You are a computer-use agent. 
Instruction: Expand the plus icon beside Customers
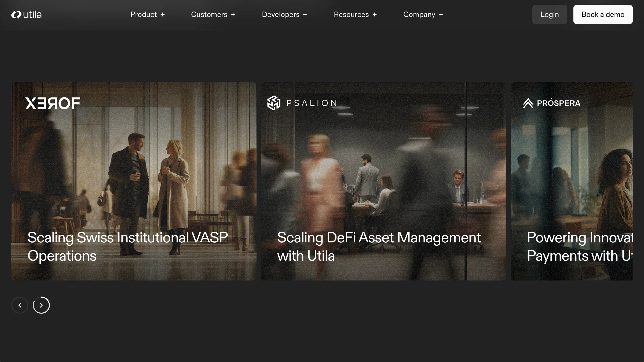coord(233,15)
